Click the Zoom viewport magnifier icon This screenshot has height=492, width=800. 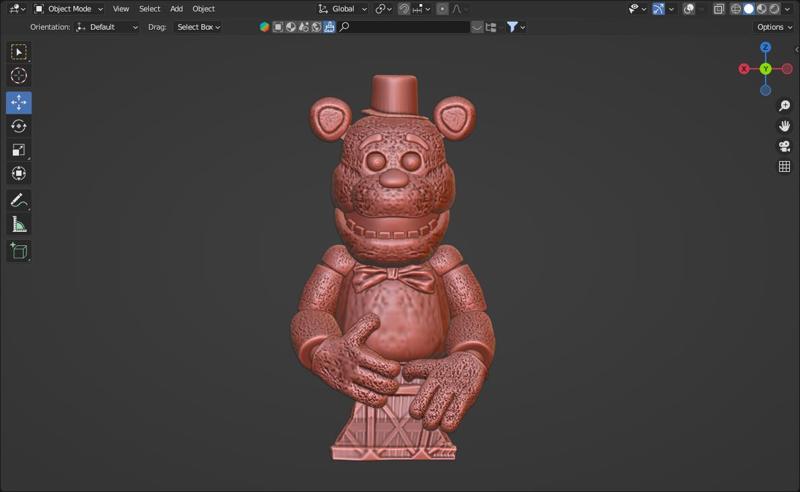click(784, 106)
